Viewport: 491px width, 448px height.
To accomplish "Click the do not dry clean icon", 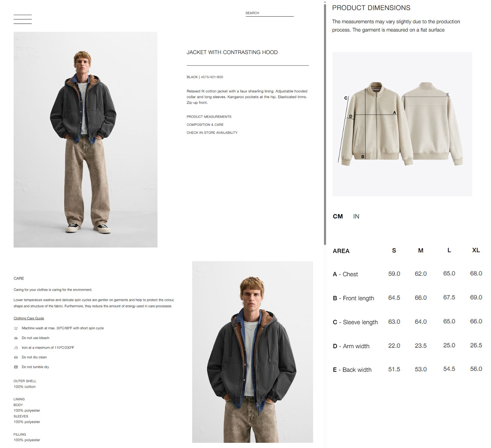I will click(x=16, y=357).
